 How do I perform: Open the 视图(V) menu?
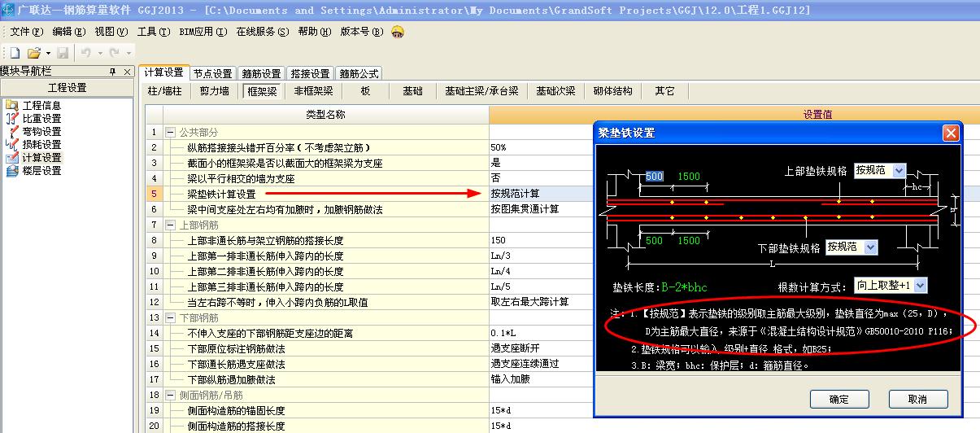point(111,32)
